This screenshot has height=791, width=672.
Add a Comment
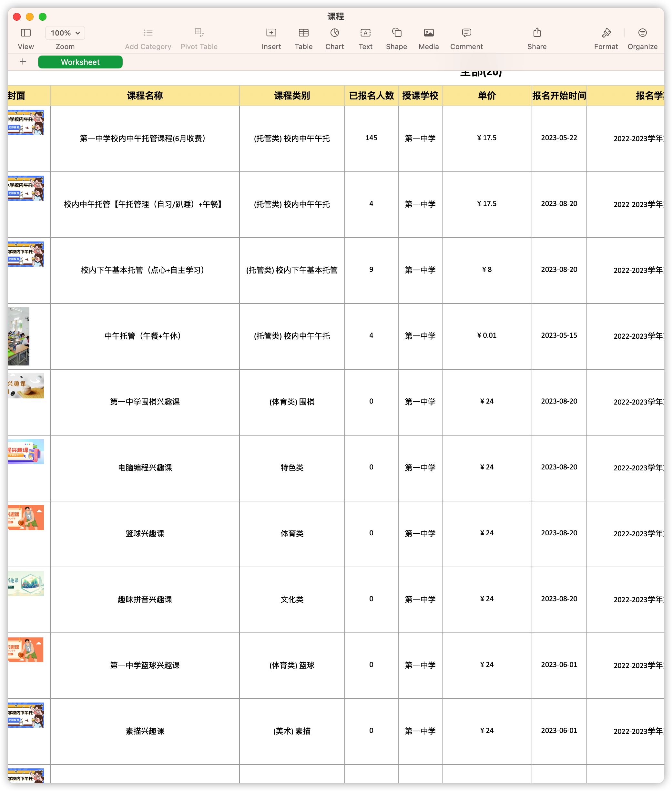(466, 33)
